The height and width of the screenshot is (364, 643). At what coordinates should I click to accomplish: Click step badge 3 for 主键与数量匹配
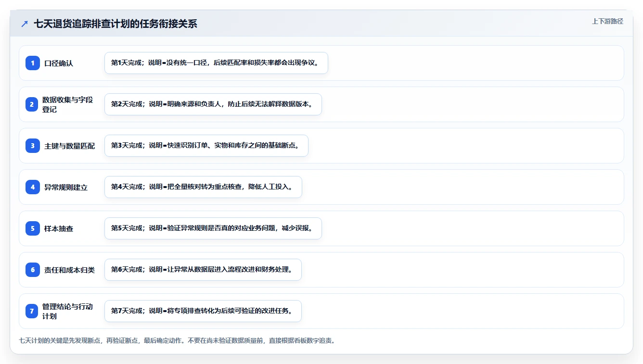click(33, 146)
